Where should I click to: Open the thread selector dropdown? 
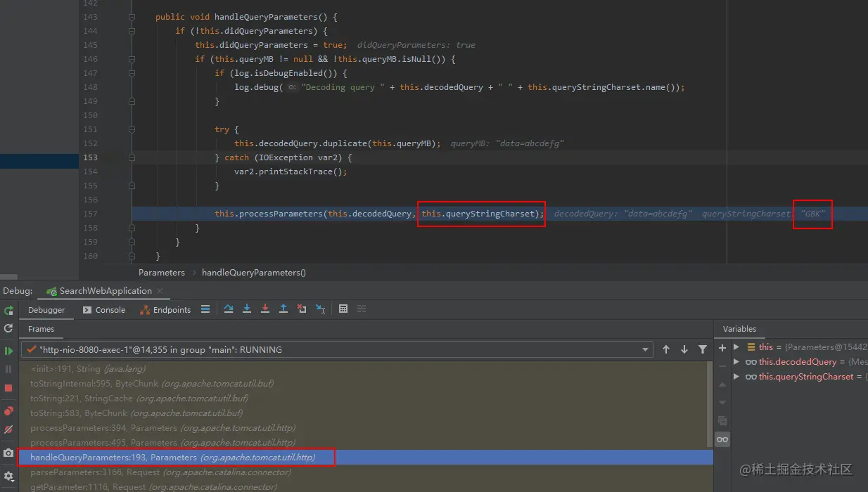point(645,349)
